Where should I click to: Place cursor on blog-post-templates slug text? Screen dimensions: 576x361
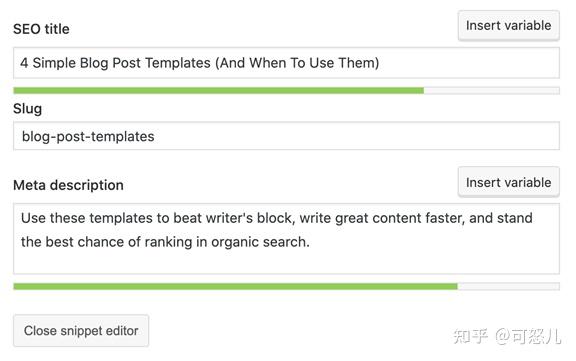[x=88, y=137]
